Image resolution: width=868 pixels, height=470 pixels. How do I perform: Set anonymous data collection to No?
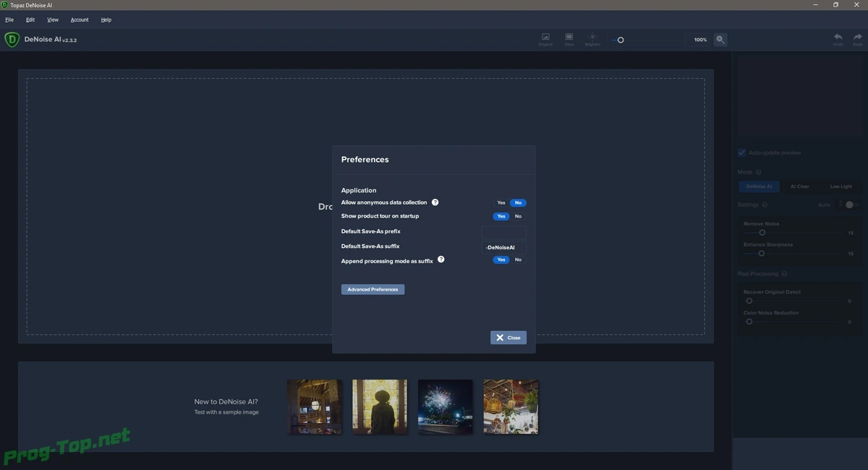click(x=518, y=202)
